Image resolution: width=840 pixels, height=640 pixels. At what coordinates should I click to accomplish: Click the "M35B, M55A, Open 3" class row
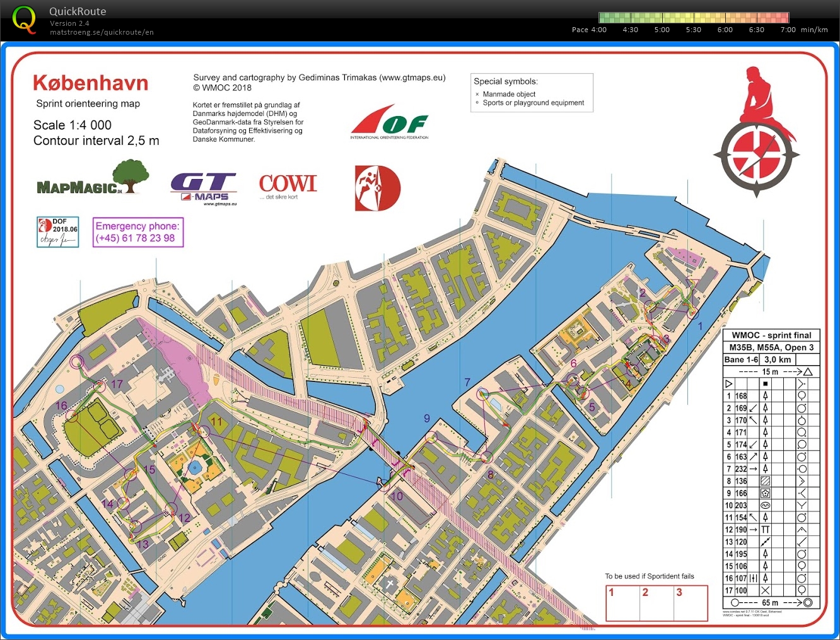771,347
